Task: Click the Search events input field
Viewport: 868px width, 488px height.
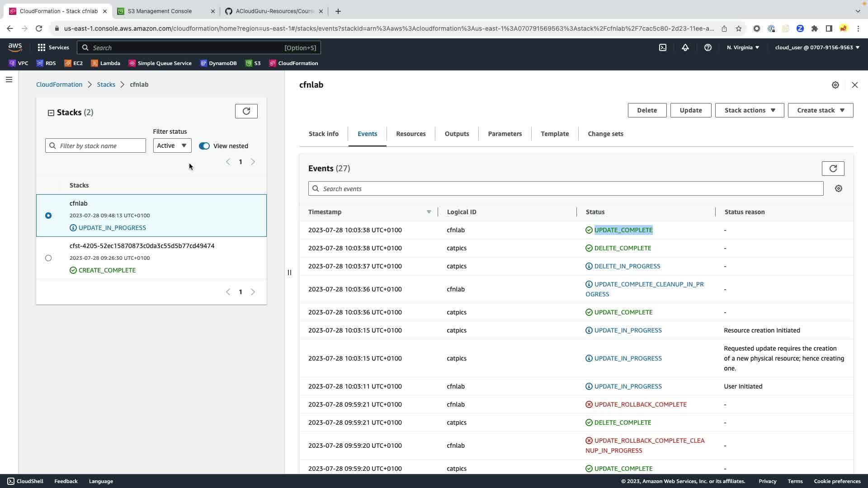Action: click(x=565, y=189)
